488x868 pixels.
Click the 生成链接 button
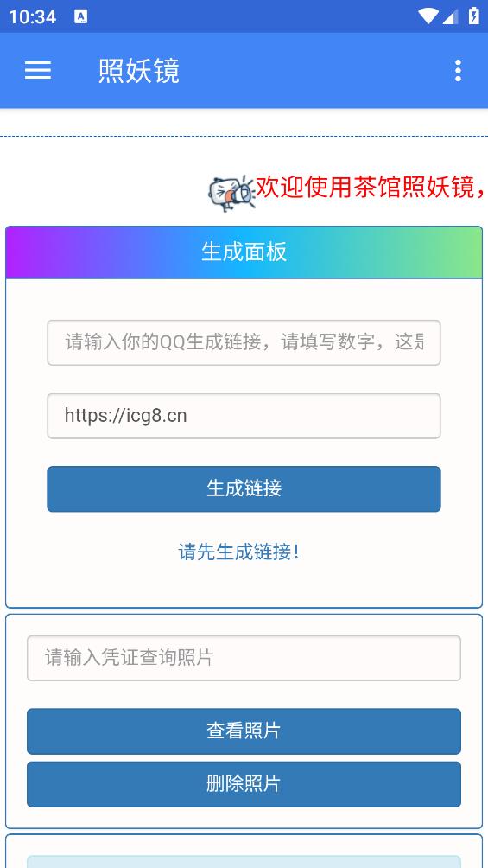pos(244,488)
